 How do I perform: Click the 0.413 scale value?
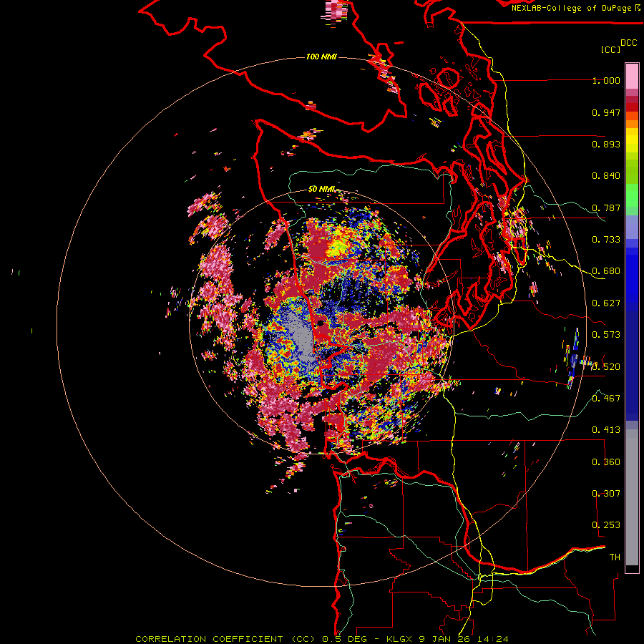[606, 430]
